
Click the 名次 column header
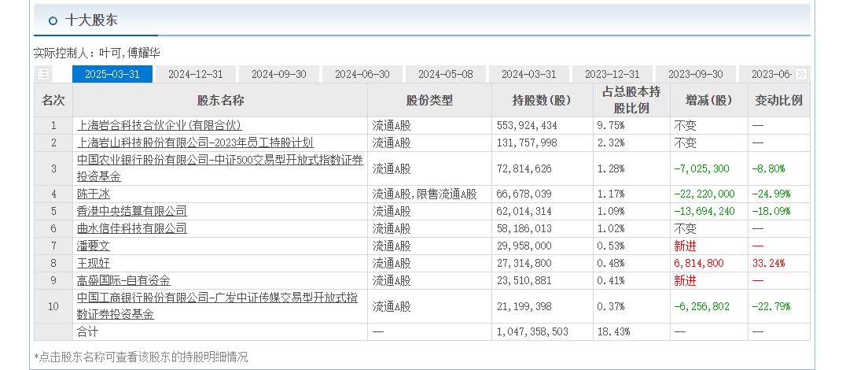point(53,100)
